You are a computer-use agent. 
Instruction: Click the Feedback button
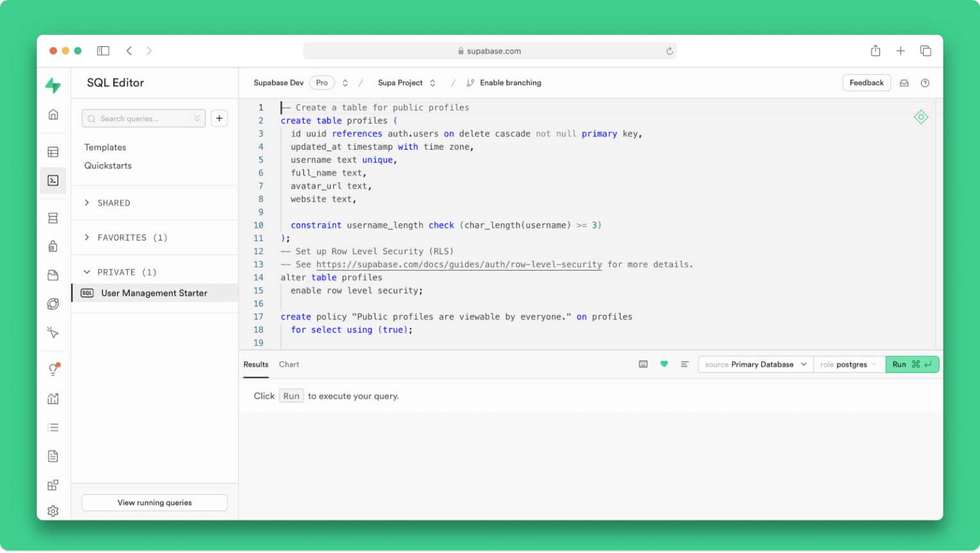coord(867,83)
